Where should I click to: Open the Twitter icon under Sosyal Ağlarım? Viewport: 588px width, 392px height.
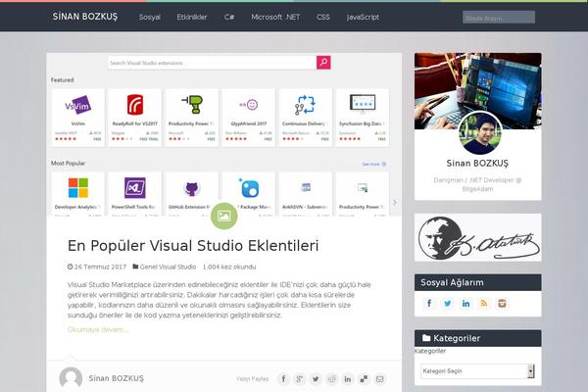(x=448, y=303)
